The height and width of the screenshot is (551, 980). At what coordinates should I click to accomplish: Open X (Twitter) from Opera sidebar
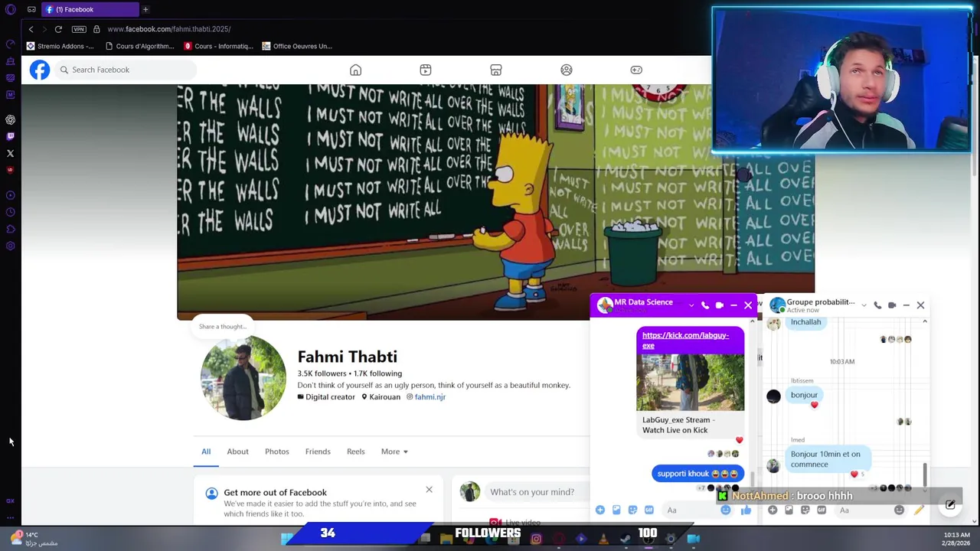10,153
